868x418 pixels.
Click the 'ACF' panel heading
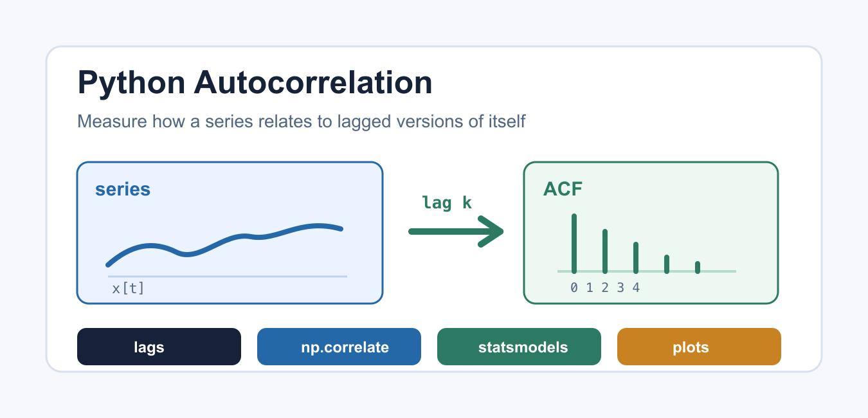pyautogui.click(x=563, y=189)
